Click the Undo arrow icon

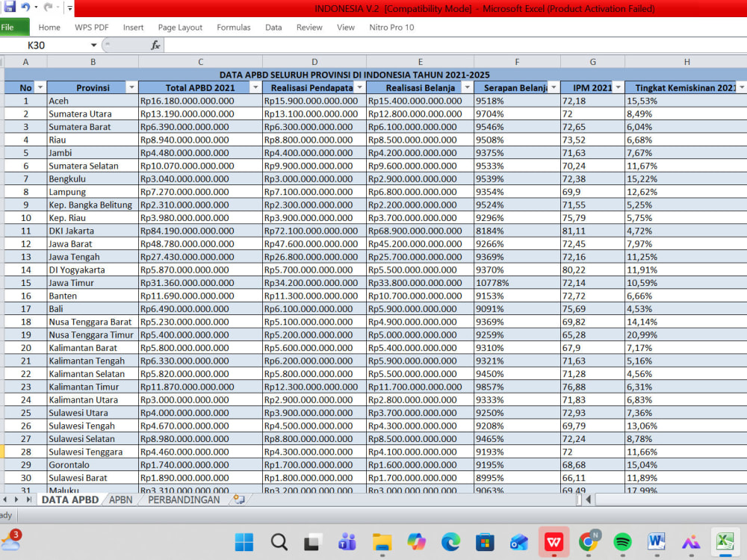pos(25,7)
